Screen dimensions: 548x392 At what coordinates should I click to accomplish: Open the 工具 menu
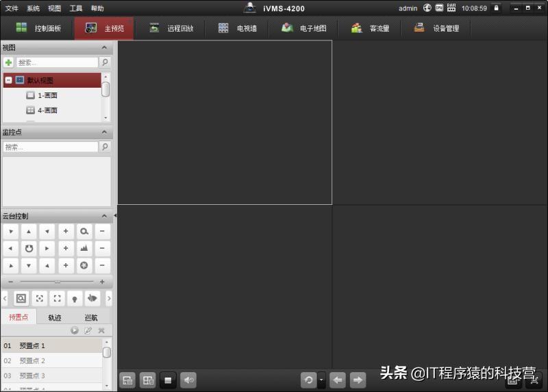pyautogui.click(x=76, y=8)
